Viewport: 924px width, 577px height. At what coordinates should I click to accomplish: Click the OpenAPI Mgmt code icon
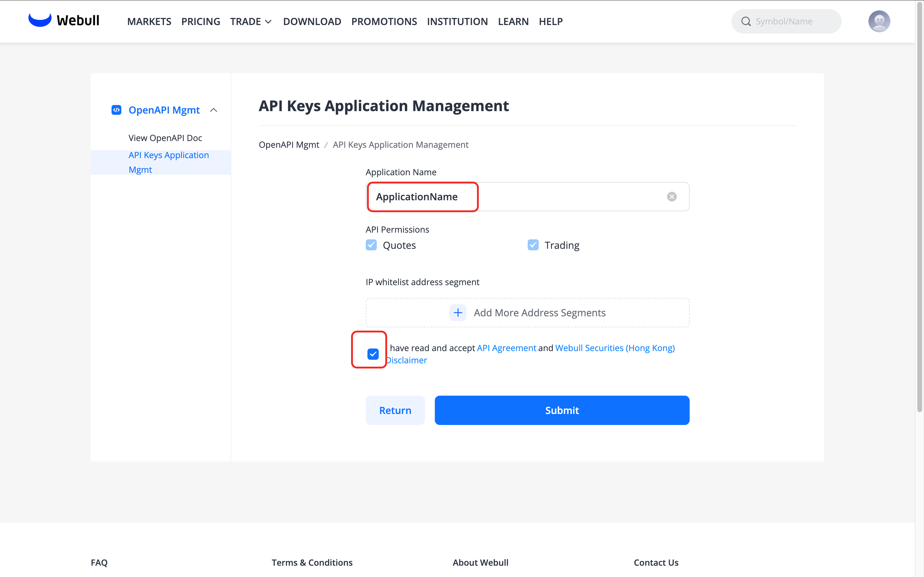(x=116, y=110)
